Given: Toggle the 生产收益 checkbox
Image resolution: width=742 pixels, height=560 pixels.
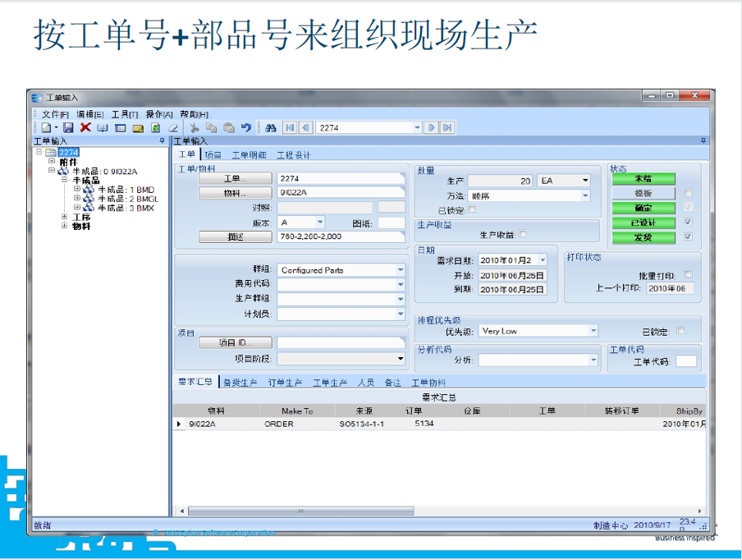Looking at the screenshot, I should tap(523, 235).
